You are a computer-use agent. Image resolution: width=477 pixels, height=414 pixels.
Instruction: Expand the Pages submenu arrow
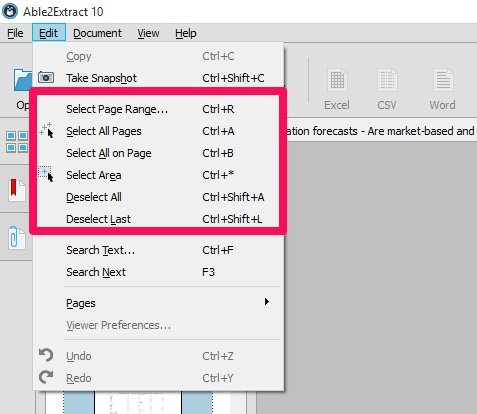pyautogui.click(x=266, y=302)
